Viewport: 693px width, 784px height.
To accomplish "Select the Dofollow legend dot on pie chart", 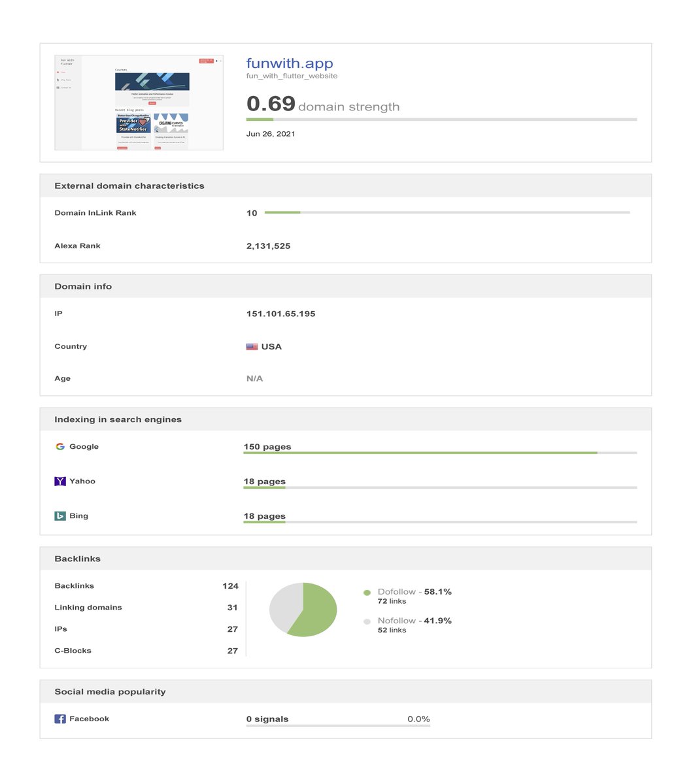I will pos(367,592).
